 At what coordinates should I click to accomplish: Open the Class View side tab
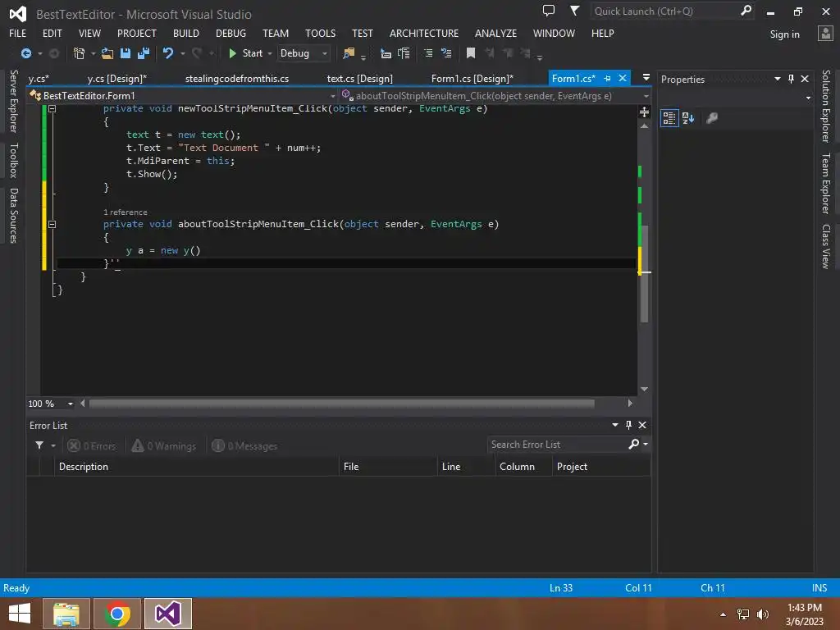[826, 246]
